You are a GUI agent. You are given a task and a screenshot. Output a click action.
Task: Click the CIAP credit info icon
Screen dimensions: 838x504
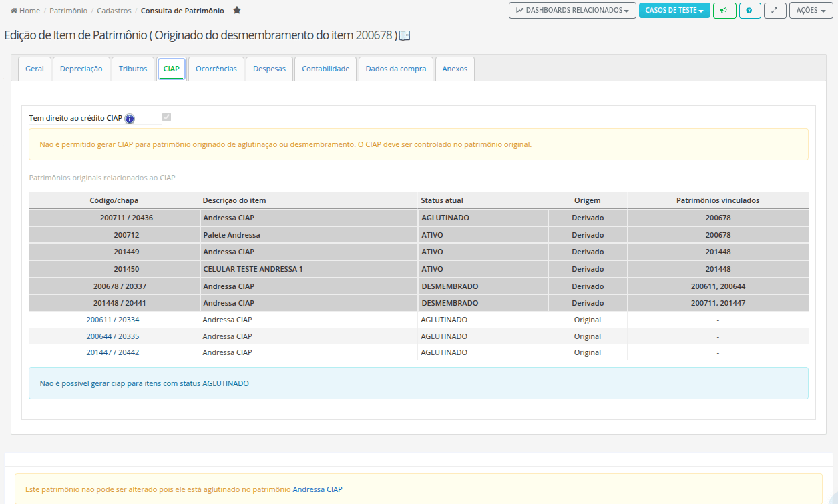130,119
